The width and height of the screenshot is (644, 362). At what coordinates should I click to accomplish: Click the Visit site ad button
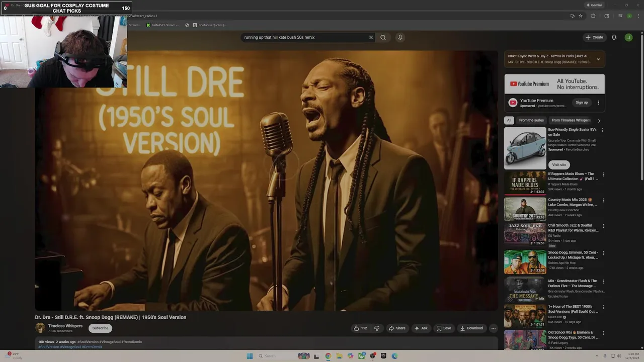point(559,164)
